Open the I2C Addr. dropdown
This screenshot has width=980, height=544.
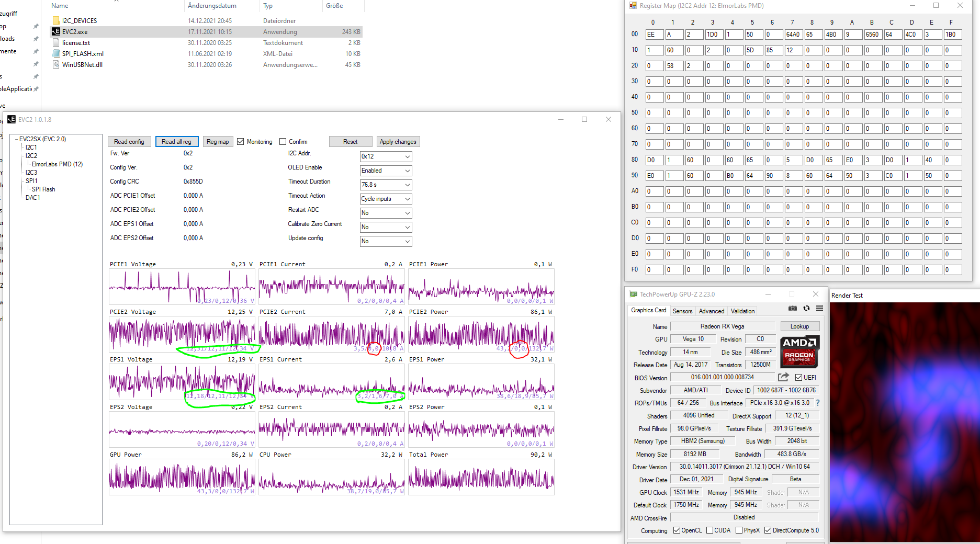point(386,156)
